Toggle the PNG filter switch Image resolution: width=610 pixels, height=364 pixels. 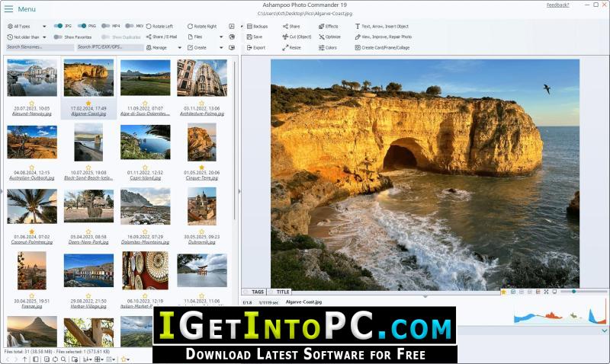82,26
